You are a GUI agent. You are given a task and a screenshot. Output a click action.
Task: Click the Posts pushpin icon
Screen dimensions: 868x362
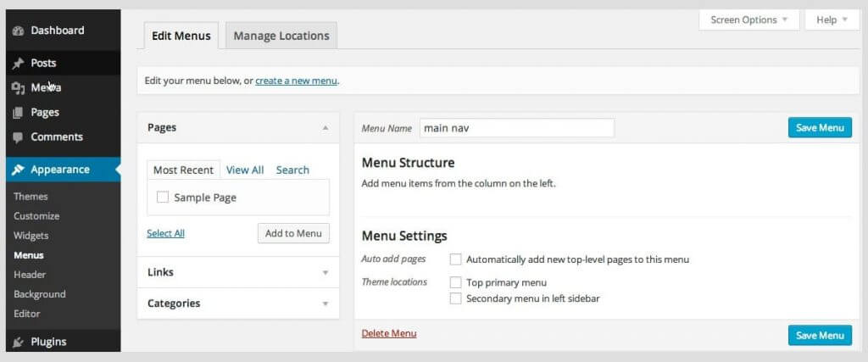coord(19,63)
